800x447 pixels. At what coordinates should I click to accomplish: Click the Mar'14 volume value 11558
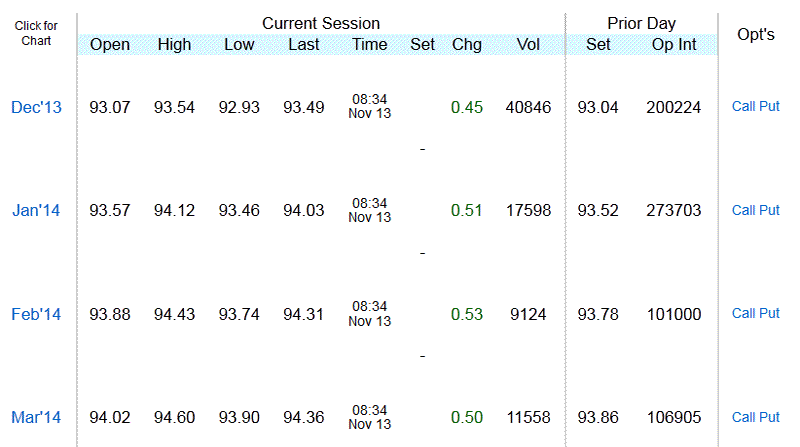[x=528, y=417]
